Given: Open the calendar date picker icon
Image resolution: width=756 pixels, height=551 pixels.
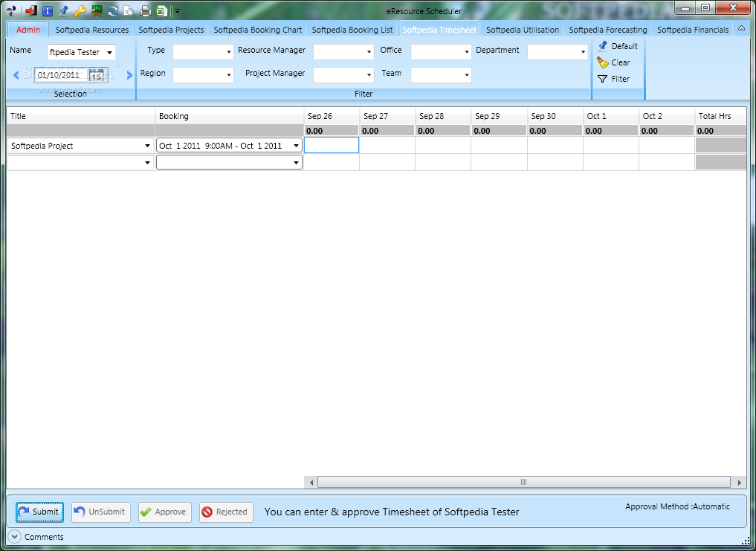Looking at the screenshot, I should click(x=97, y=75).
